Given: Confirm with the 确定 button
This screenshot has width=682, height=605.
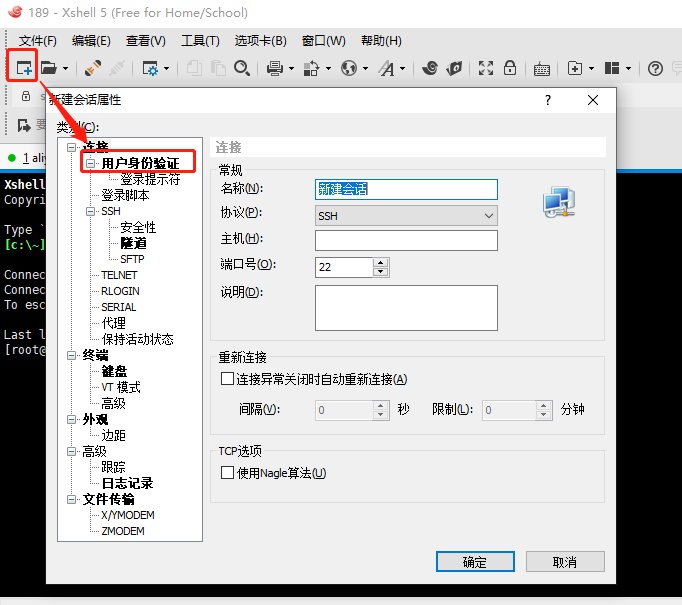Looking at the screenshot, I should coord(475,562).
